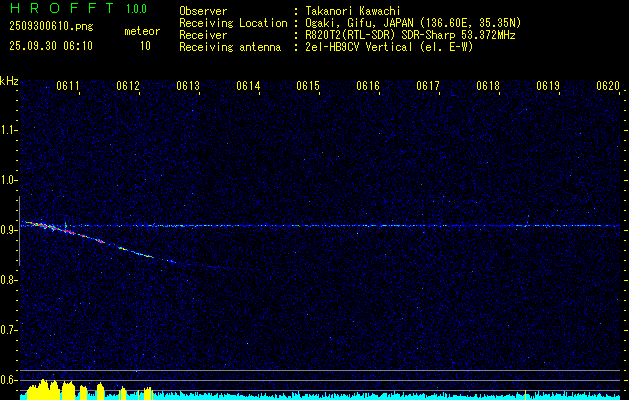Select the 0613 time marker
Screen dimensions: 629x400
tap(188, 87)
